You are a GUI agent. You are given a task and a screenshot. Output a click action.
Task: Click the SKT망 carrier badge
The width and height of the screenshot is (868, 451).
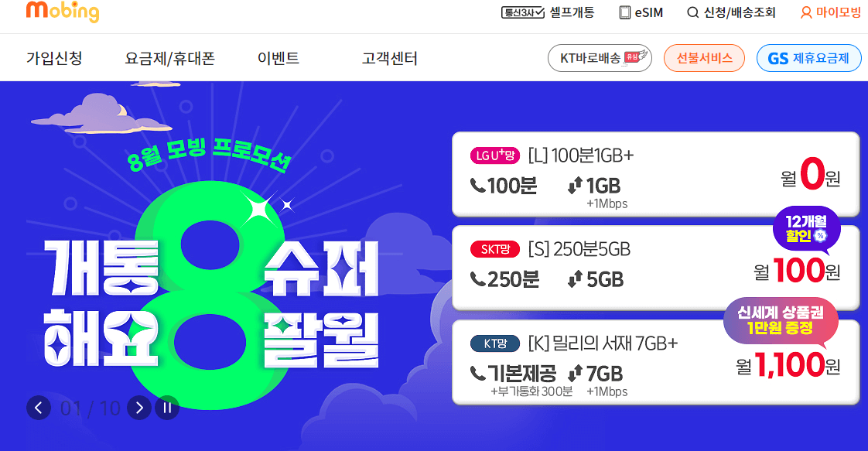[x=495, y=249]
